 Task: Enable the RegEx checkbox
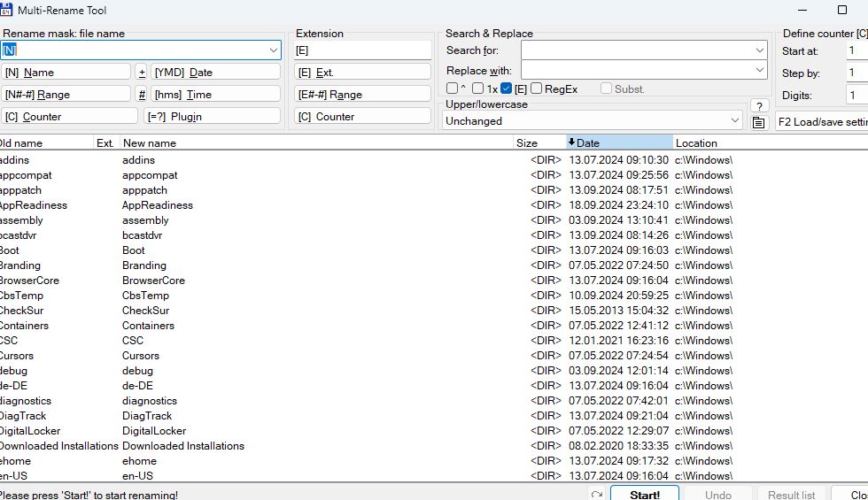[x=536, y=88]
